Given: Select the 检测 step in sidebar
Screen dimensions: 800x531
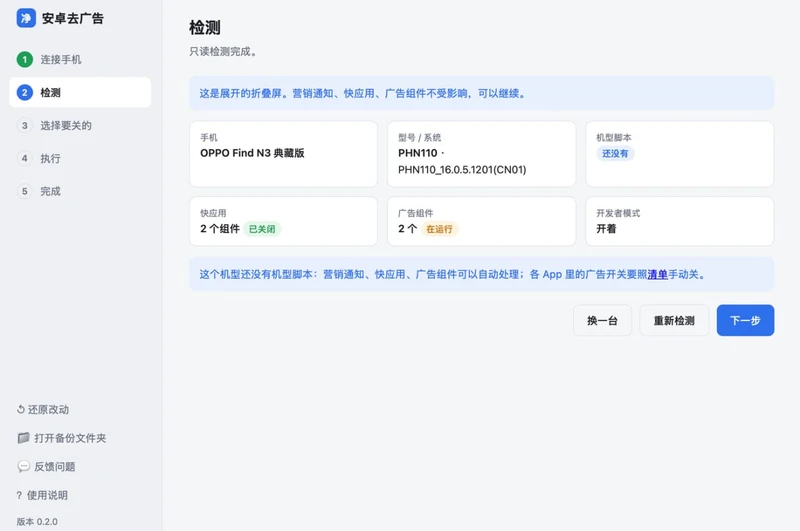Looking at the screenshot, I should click(80, 92).
